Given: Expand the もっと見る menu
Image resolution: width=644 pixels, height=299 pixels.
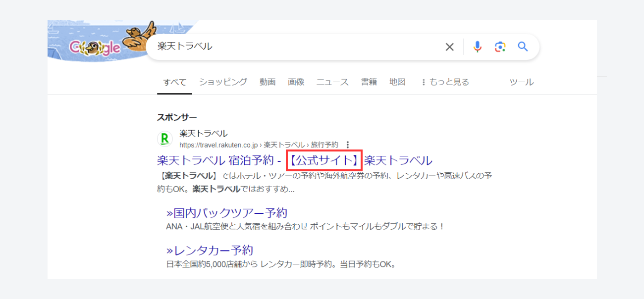Looking at the screenshot, I should pos(444,82).
